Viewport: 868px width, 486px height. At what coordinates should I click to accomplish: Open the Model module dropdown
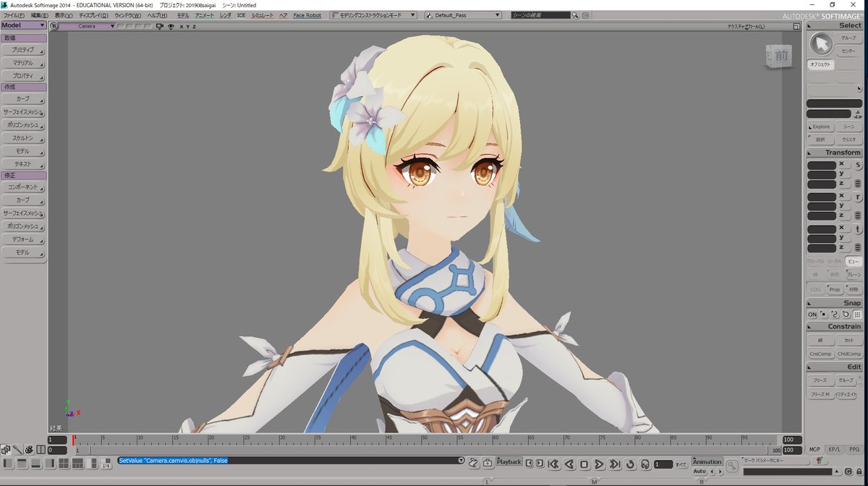pyautogui.click(x=24, y=25)
